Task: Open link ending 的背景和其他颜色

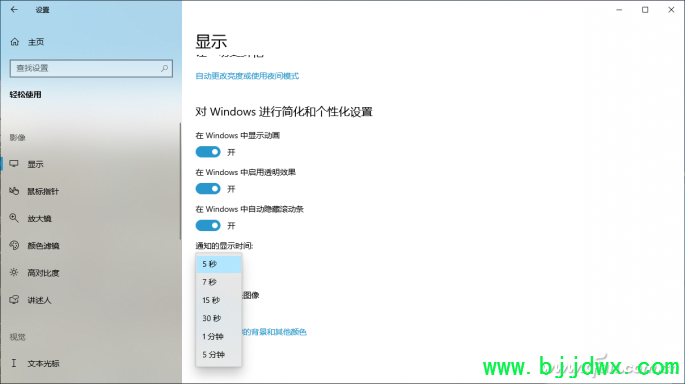Action: [x=274, y=332]
